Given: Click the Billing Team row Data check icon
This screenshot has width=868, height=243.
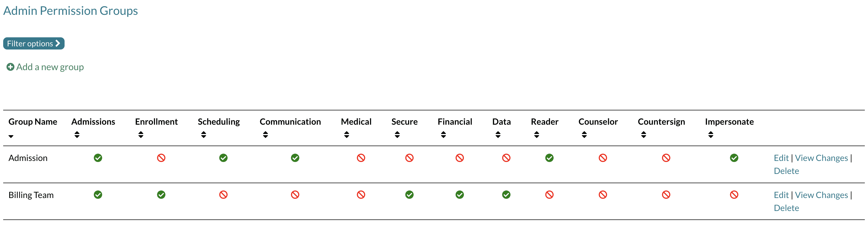Looking at the screenshot, I should tap(506, 195).
